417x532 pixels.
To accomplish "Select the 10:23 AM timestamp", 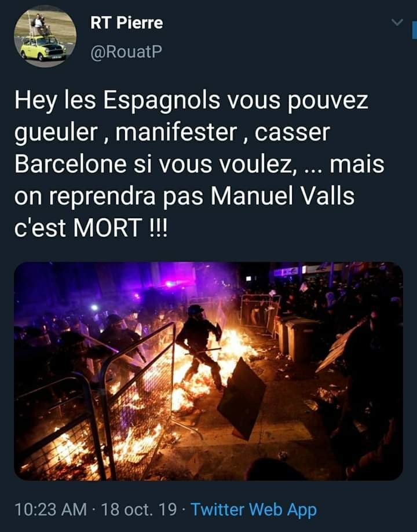I will 50,509.
